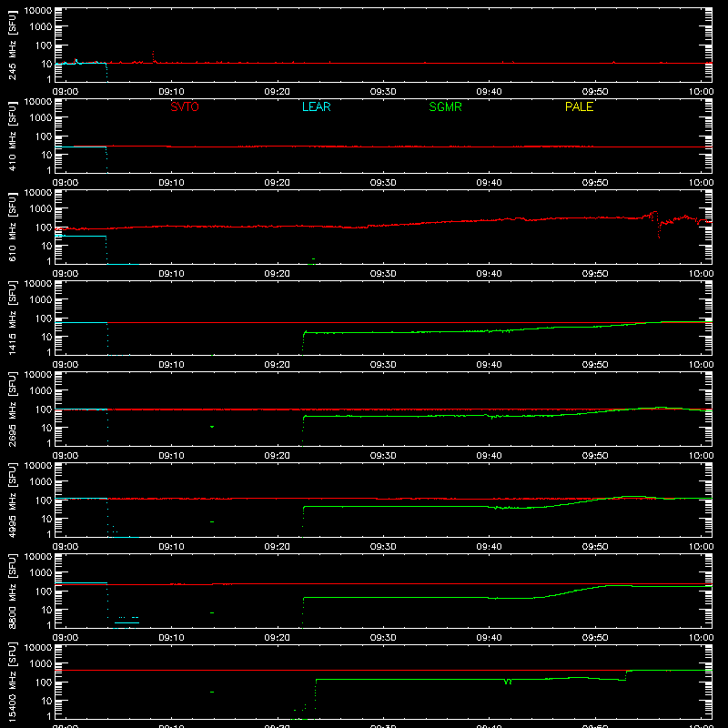Select the 15400 MHz [SFU] axis title
Viewport: 728px width, 728px height.
click(12, 682)
